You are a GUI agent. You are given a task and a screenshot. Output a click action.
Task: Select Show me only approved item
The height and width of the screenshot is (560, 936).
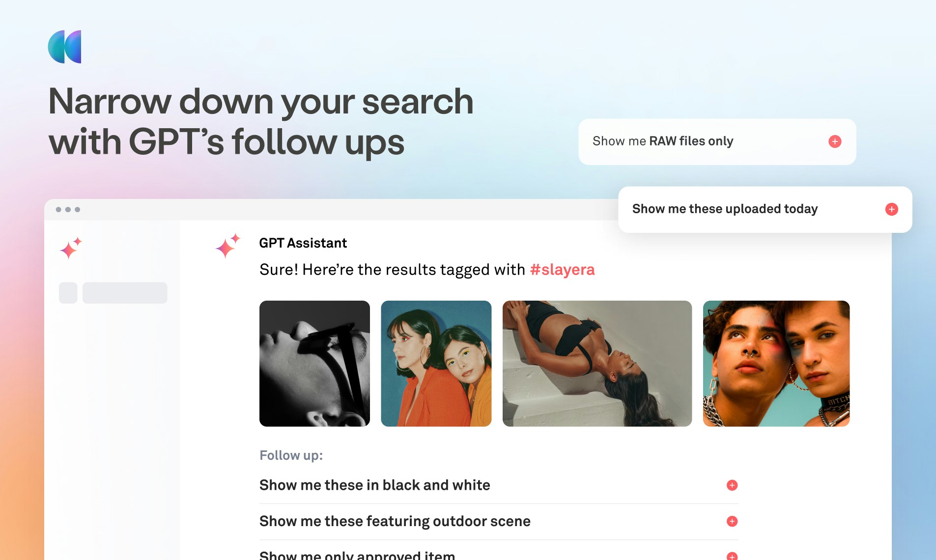[499, 553]
